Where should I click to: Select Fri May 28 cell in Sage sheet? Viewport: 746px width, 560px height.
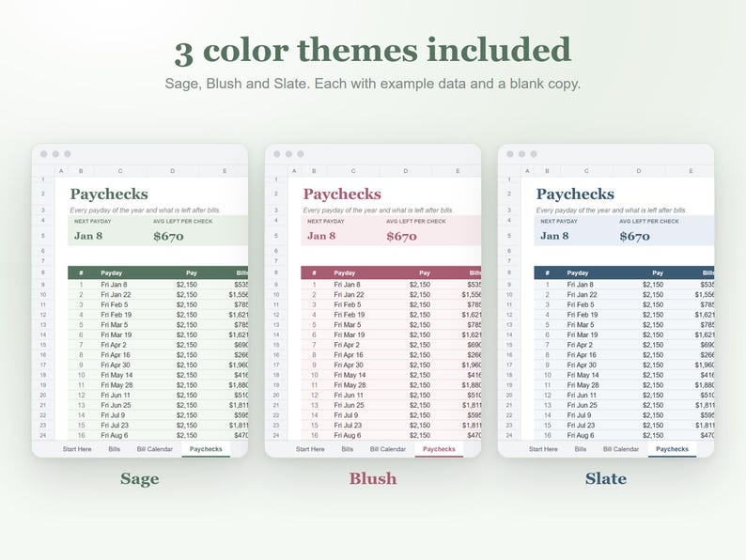tap(117, 385)
